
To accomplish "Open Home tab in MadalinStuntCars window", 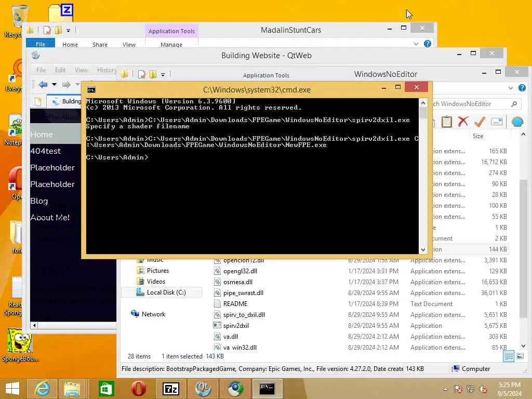I will (70, 45).
